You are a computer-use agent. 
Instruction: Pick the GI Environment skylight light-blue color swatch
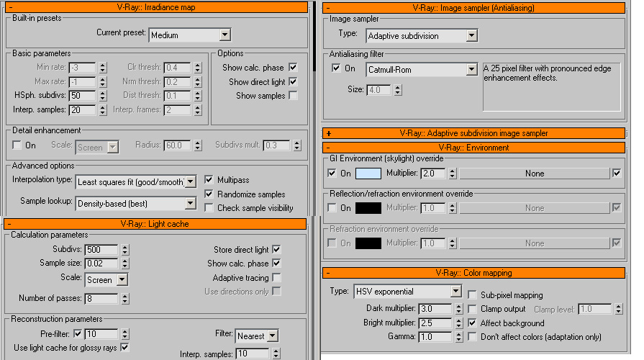pyautogui.click(x=368, y=174)
